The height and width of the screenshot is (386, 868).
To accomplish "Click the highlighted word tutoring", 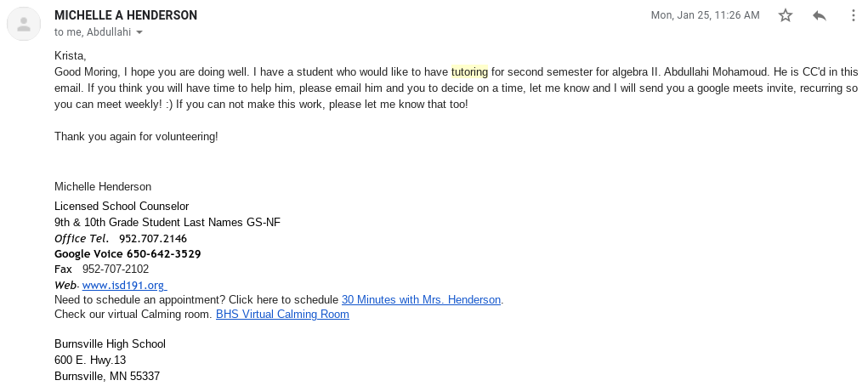I will click(x=469, y=71).
